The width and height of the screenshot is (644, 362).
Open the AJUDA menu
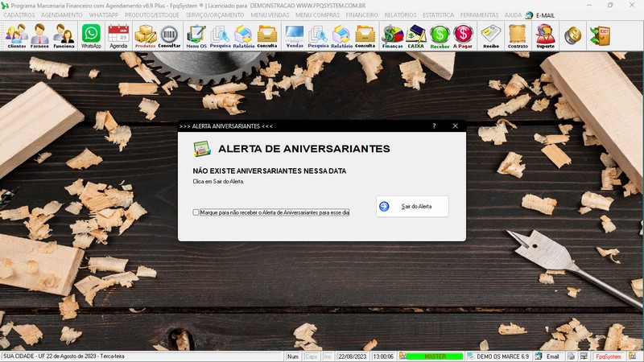point(513,15)
